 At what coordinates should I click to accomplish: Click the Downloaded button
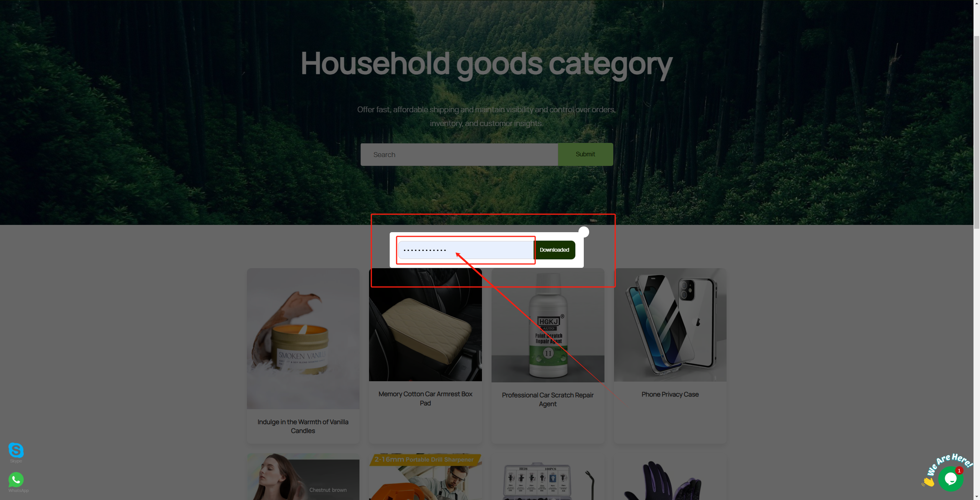tap(554, 250)
